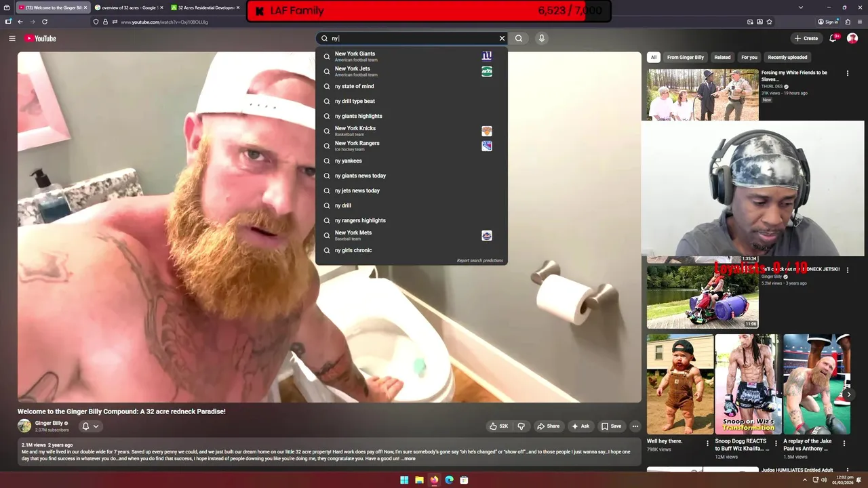Start voice search with the microphone

click(541, 39)
